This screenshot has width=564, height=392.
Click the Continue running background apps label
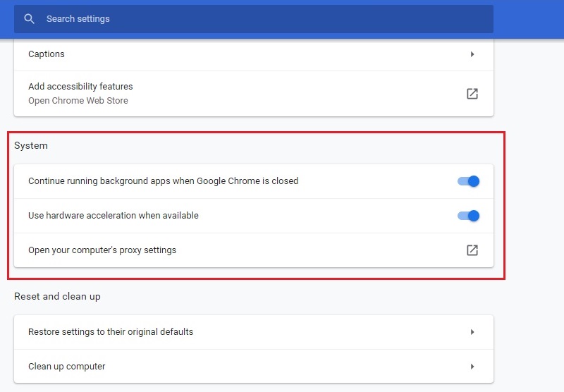[x=164, y=181]
